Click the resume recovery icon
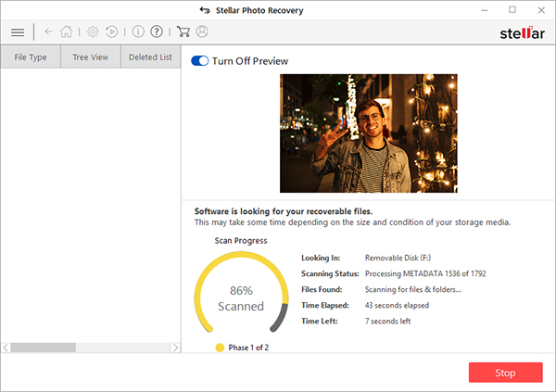556x392 pixels. click(x=112, y=32)
